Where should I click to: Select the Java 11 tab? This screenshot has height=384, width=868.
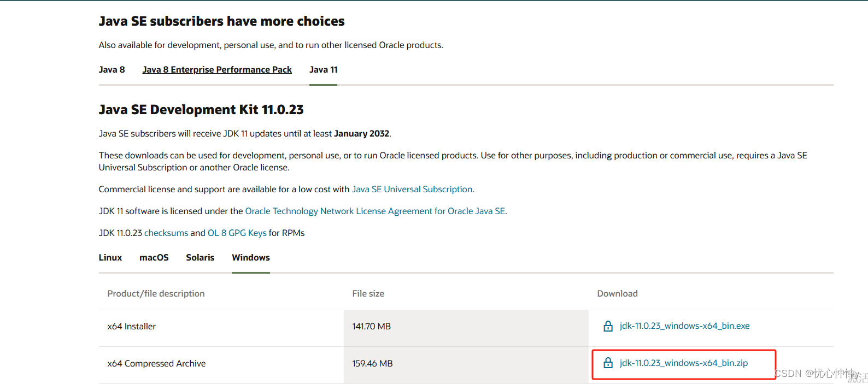pyautogui.click(x=323, y=70)
